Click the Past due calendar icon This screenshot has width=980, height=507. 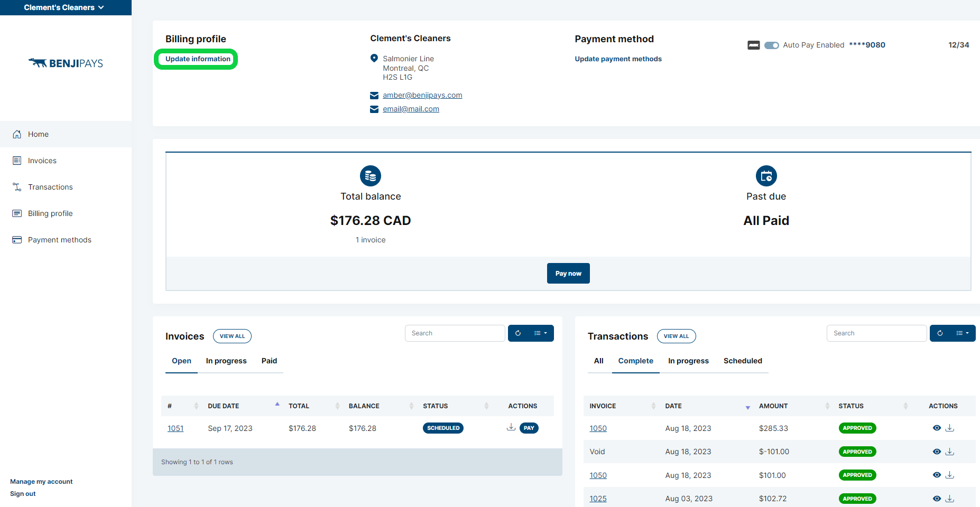point(766,176)
